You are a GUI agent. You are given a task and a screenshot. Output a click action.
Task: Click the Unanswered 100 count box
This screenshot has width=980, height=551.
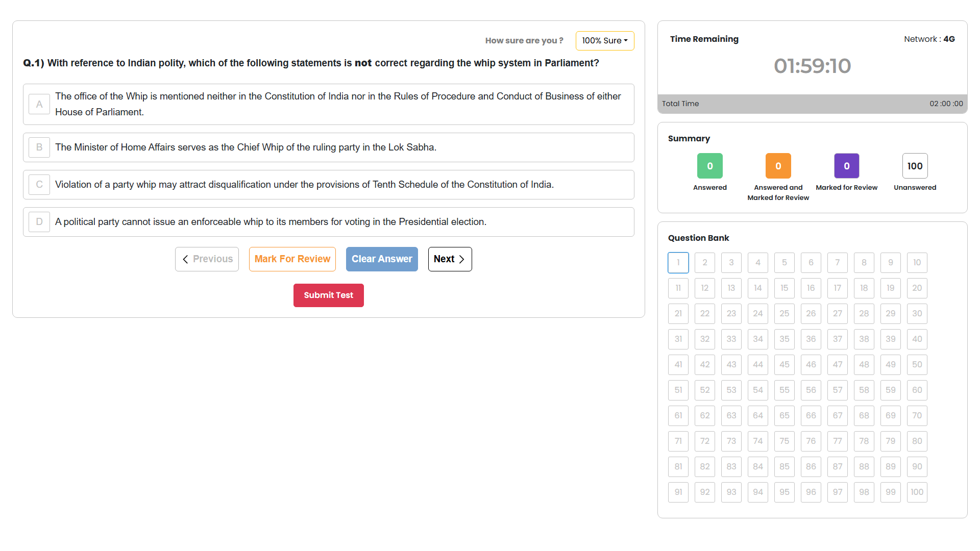(x=915, y=166)
